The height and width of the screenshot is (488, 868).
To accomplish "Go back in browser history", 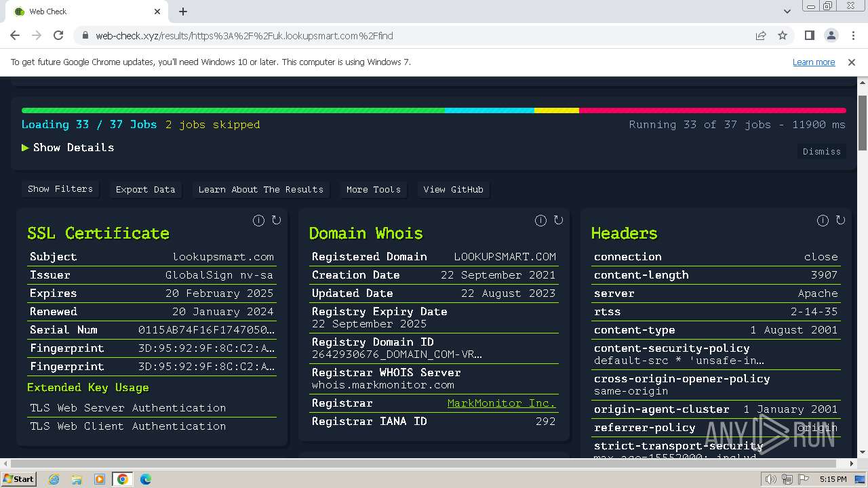I will (x=15, y=36).
